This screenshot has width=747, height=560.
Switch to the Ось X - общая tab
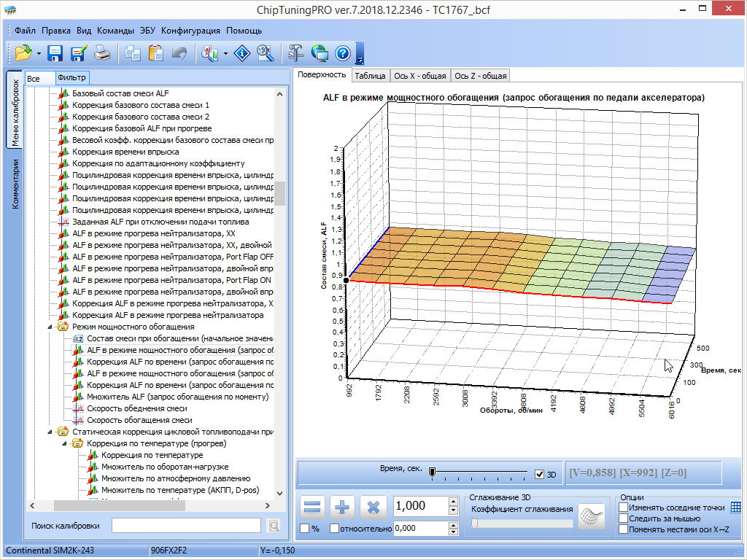tap(419, 76)
